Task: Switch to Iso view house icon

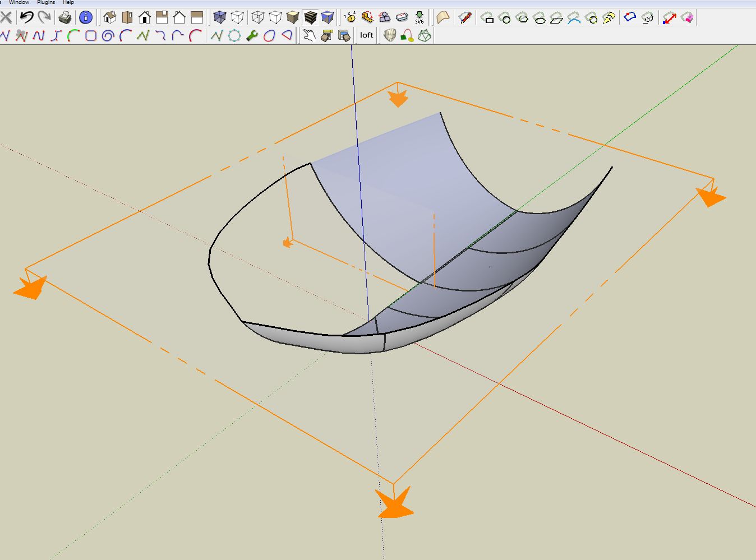Action: point(110,17)
